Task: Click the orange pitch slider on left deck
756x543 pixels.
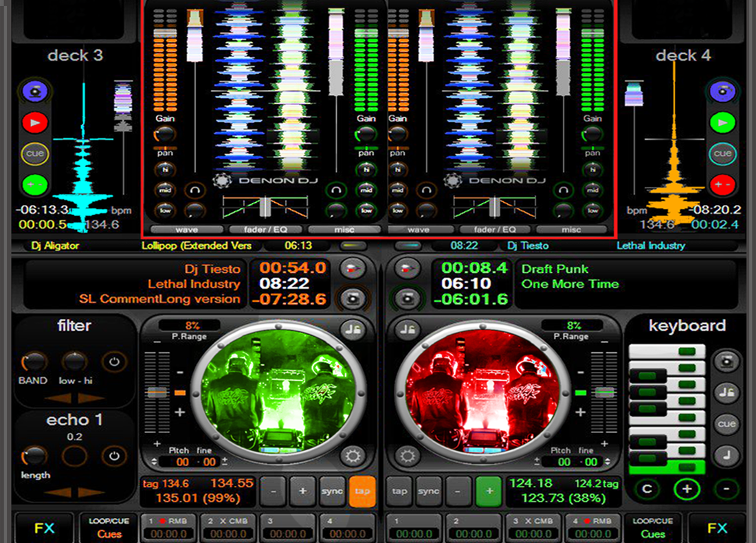Action: [x=157, y=392]
